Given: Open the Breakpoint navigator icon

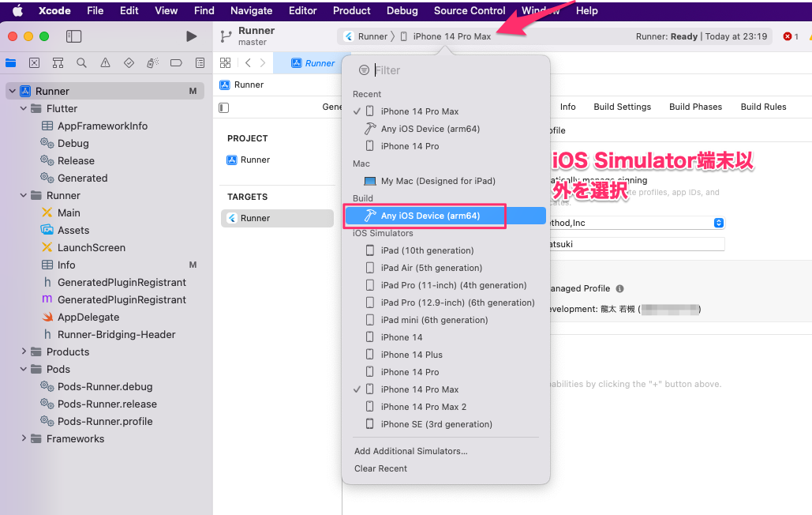Looking at the screenshot, I should (x=176, y=63).
